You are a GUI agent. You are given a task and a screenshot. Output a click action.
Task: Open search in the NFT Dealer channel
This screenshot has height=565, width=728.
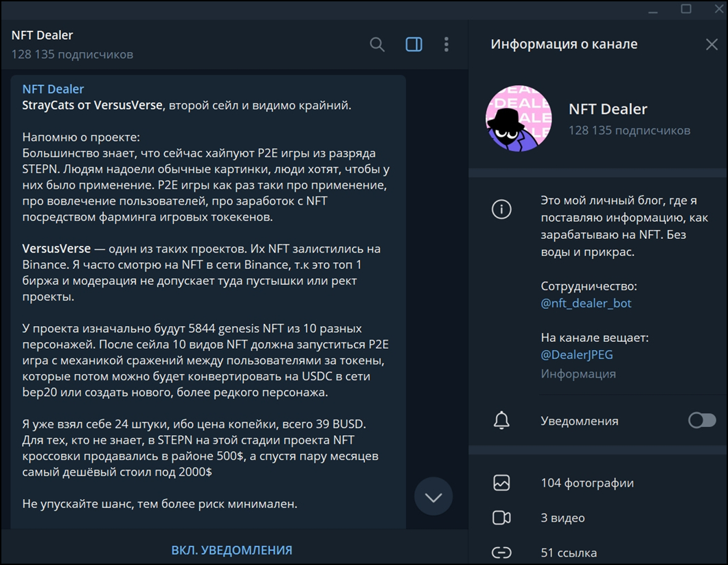377,45
